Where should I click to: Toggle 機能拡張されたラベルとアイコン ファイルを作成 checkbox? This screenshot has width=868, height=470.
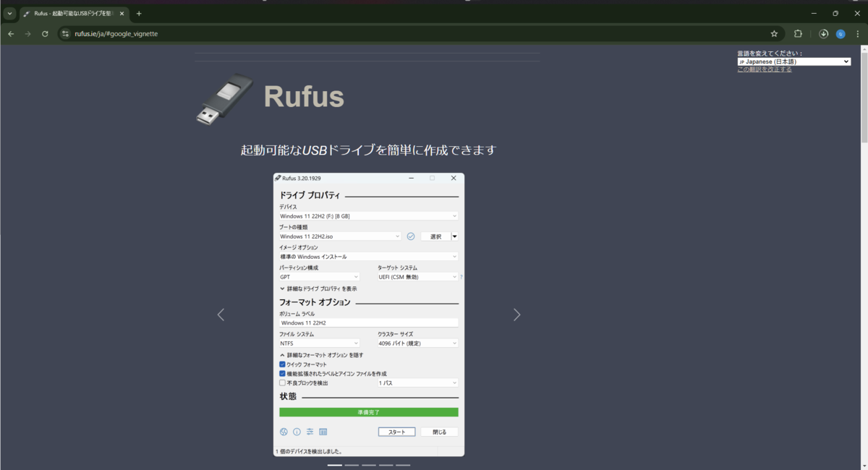283,374
